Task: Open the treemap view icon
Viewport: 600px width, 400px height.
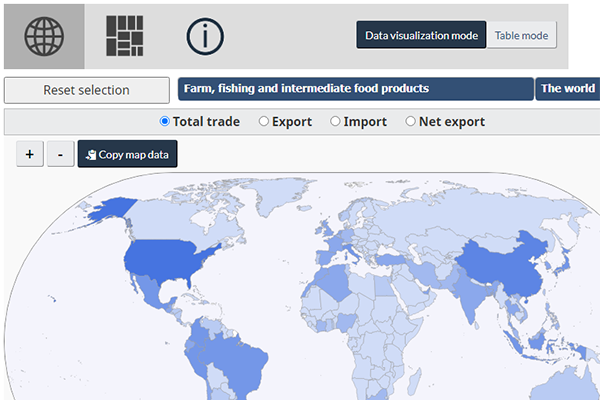Action: point(125,36)
